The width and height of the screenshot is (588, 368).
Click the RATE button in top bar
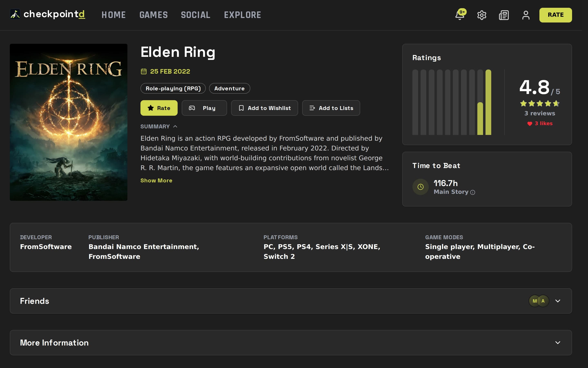click(x=556, y=15)
